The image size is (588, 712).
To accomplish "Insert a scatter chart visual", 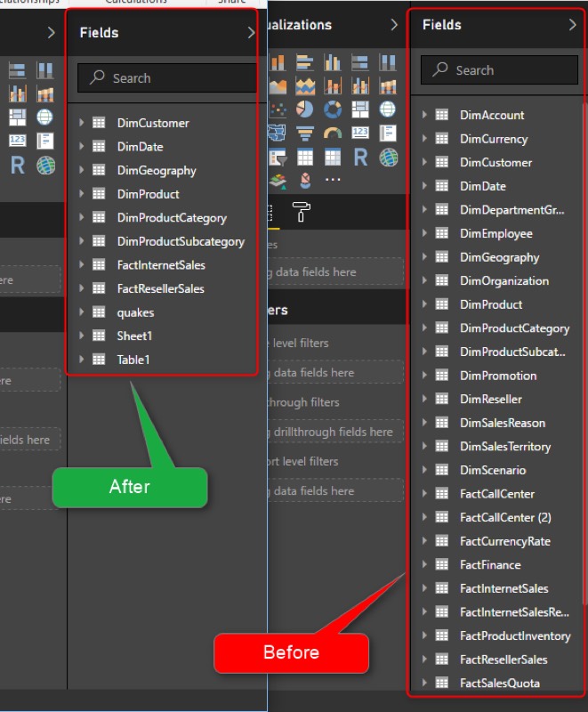I will click(x=278, y=109).
